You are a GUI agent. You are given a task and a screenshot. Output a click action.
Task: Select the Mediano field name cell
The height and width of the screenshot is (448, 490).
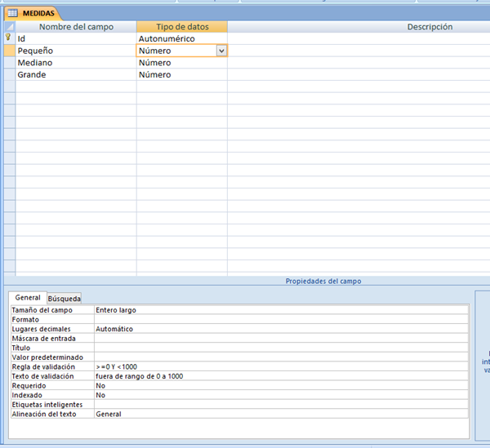tap(76, 63)
